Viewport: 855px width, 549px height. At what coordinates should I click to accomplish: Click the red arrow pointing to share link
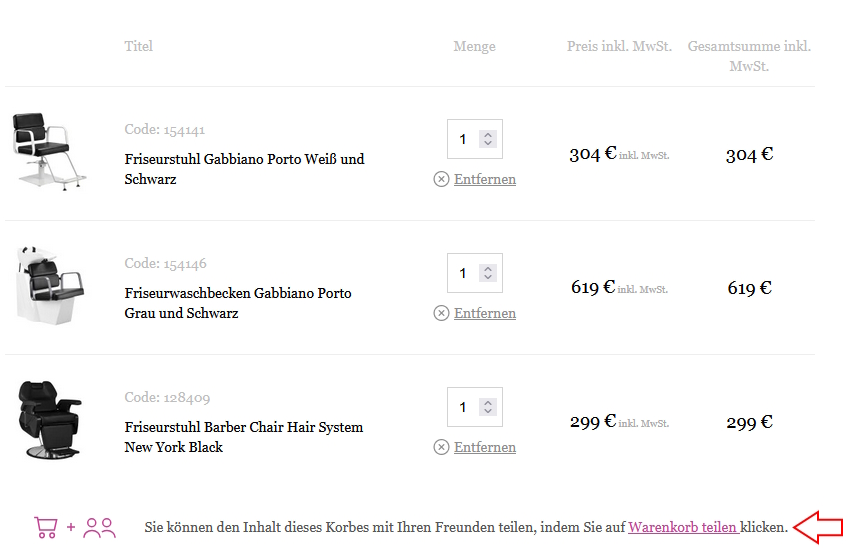click(817, 527)
